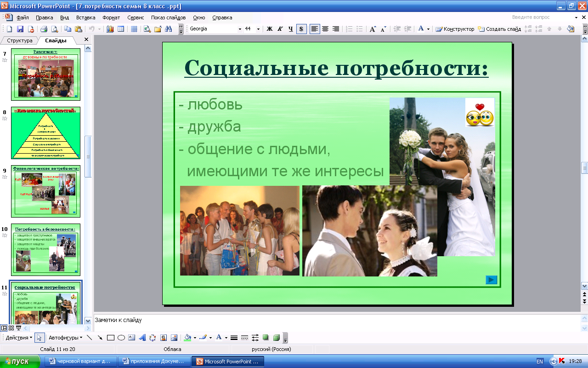Screen dimensions: 588x368
Task: Click the Конструктор button
Action: click(x=455, y=29)
